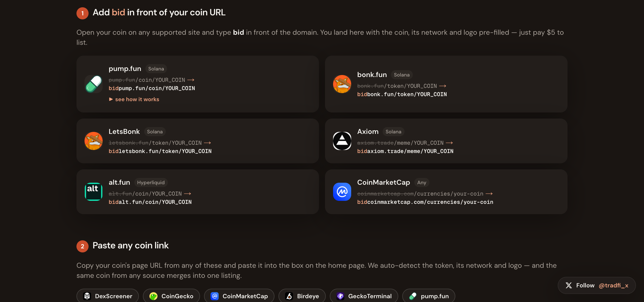Select the pump.fun source chip
644x302 pixels.
(429, 296)
